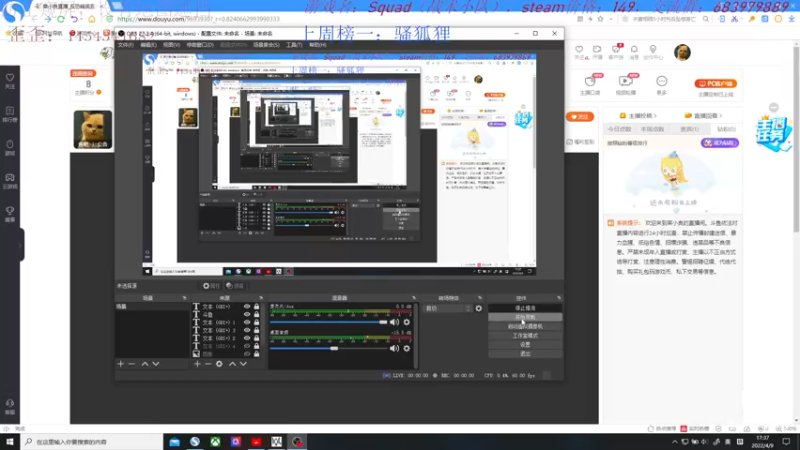Click 视频轮播 icon on Douyu page

coord(626,84)
